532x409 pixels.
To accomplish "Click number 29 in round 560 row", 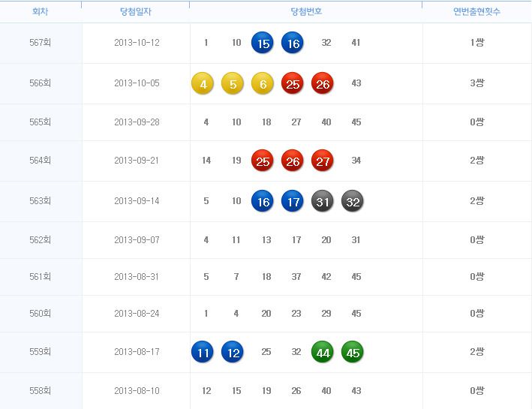I will click(326, 313).
